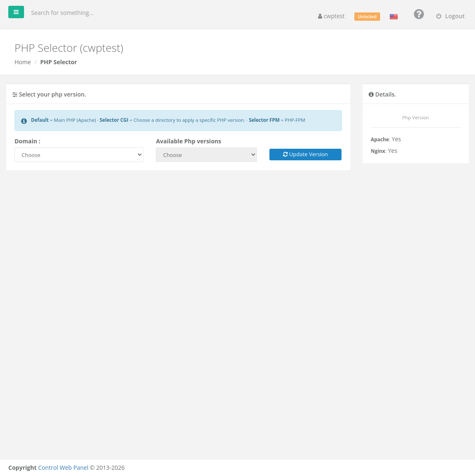Click the Nginx: Yes detail text
This screenshot has width=475, height=476.
pyautogui.click(x=384, y=151)
